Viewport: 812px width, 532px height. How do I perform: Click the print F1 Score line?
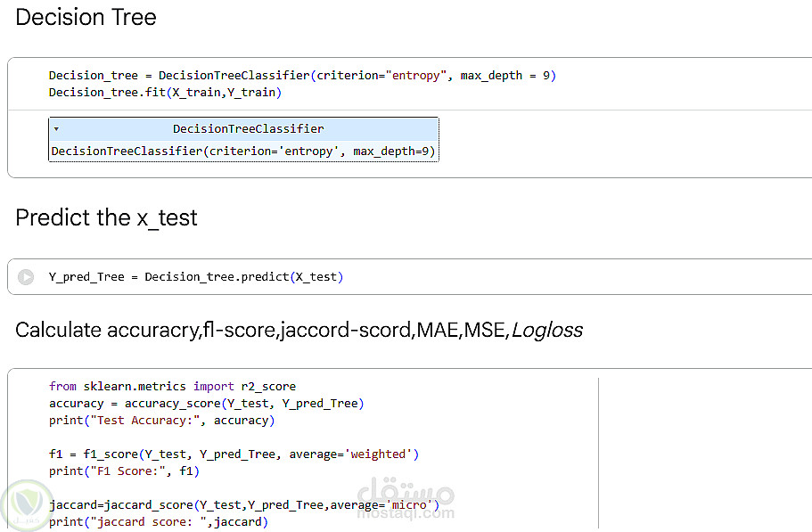pos(124,471)
